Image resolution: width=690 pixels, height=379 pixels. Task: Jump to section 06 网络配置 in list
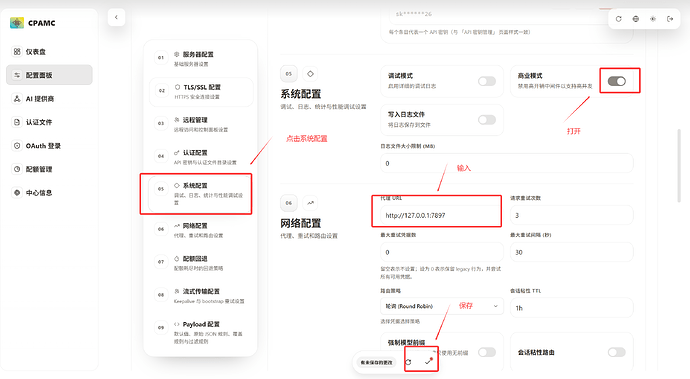(x=201, y=230)
